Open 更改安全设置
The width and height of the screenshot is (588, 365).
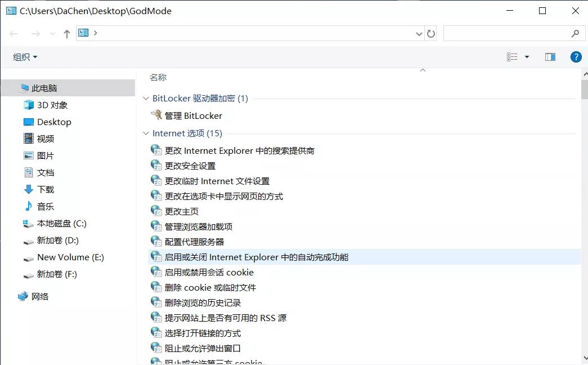tap(190, 166)
